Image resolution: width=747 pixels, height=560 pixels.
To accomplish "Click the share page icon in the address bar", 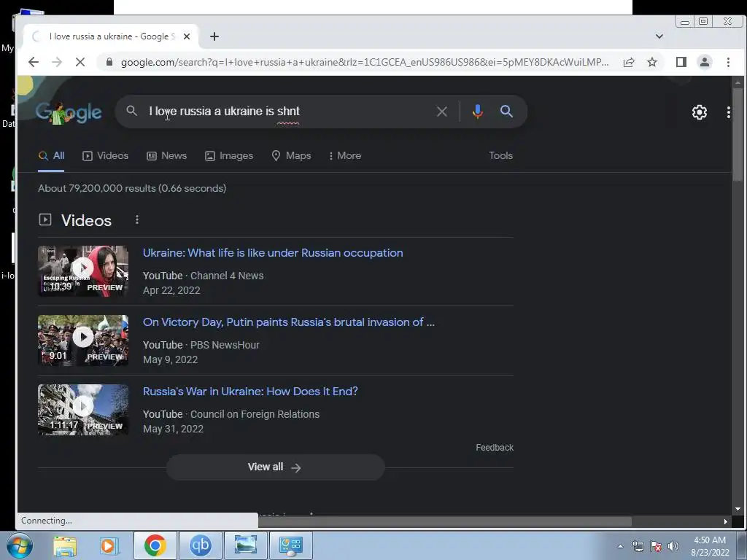I will click(628, 62).
